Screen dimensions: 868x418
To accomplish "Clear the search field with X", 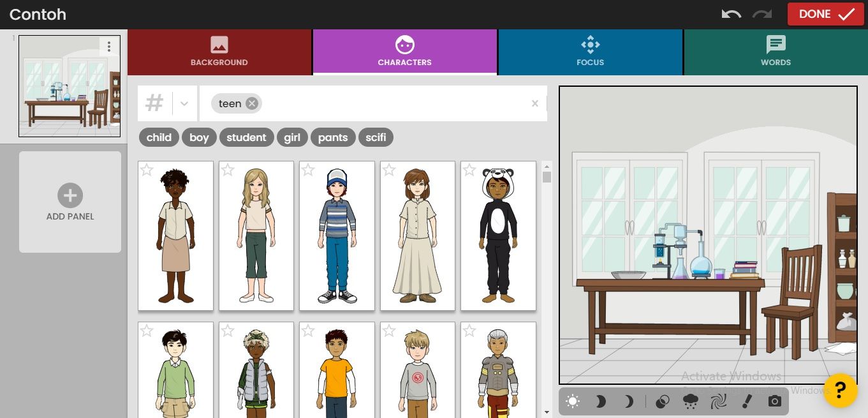I will coord(535,103).
